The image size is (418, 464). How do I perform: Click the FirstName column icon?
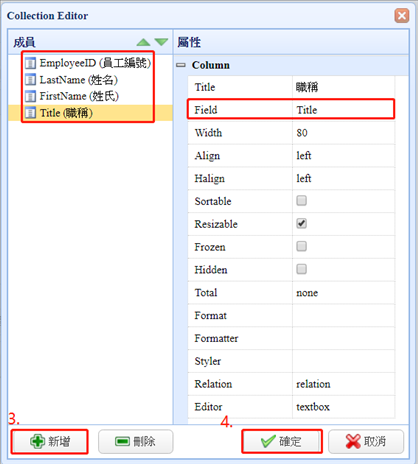[30, 96]
